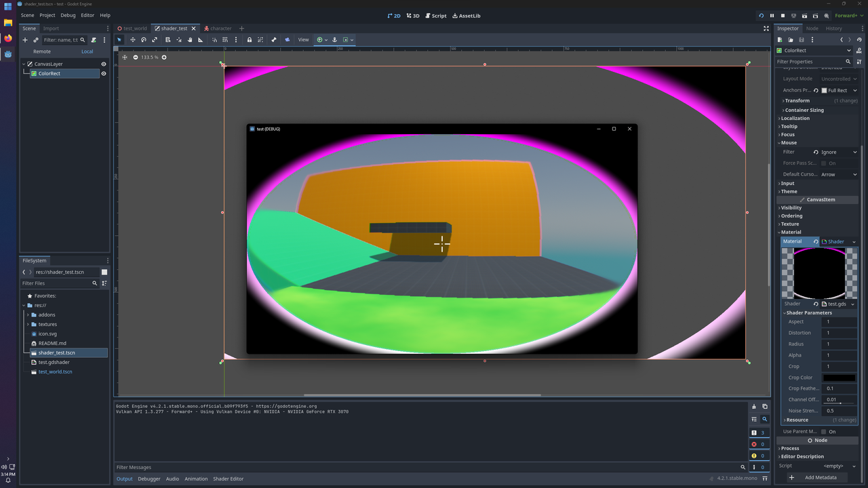This screenshot has height=488, width=868.
Task: Clear the output log
Action: pos(754,407)
